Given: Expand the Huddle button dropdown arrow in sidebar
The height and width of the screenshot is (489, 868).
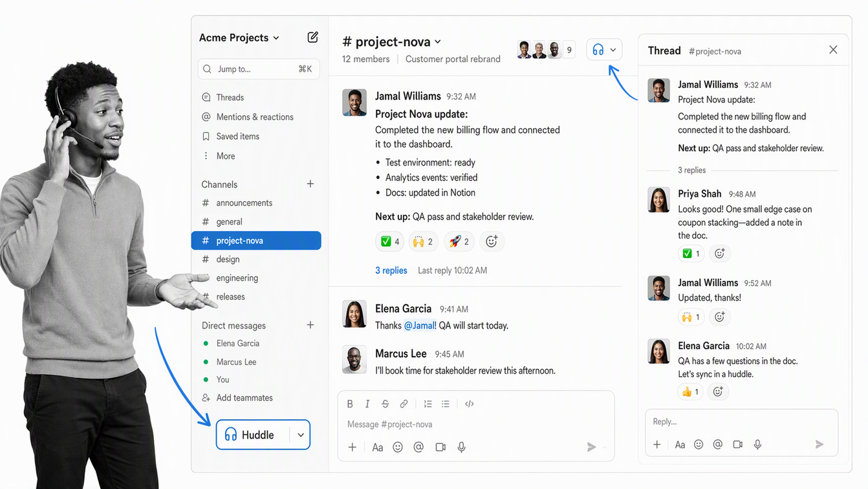Looking at the screenshot, I should click(301, 435).
